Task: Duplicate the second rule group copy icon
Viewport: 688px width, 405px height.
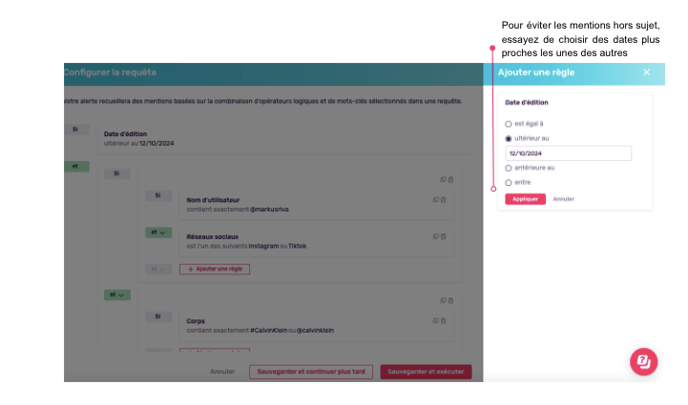Action: [443, 301]
